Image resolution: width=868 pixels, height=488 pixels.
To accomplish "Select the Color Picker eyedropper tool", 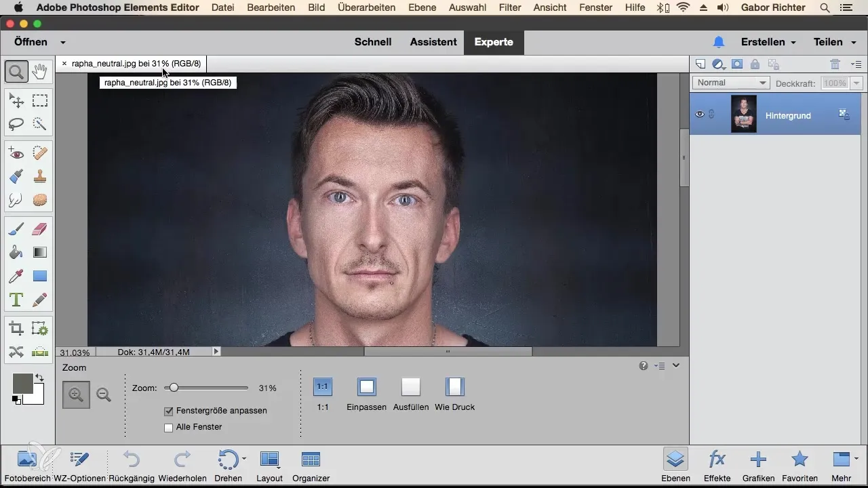I will pyautogui.click(x=16, y=276).
